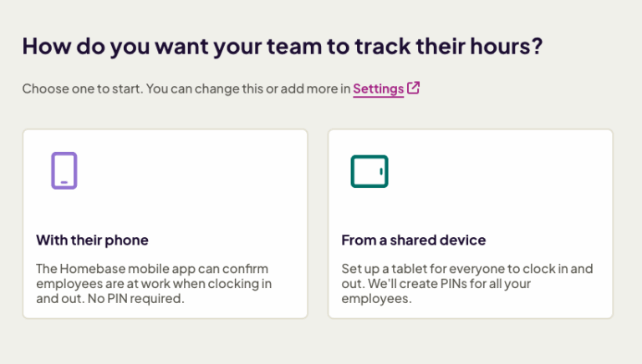The height and width of the screenshot is (364, 642).
Task: Click "track their hours?" in the heading
Action: tap(451, 46)
